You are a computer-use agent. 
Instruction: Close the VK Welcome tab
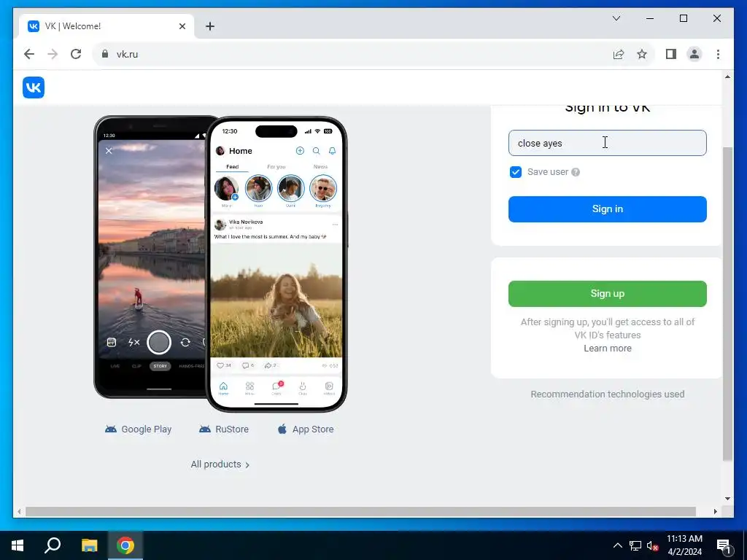coord(182,26)
